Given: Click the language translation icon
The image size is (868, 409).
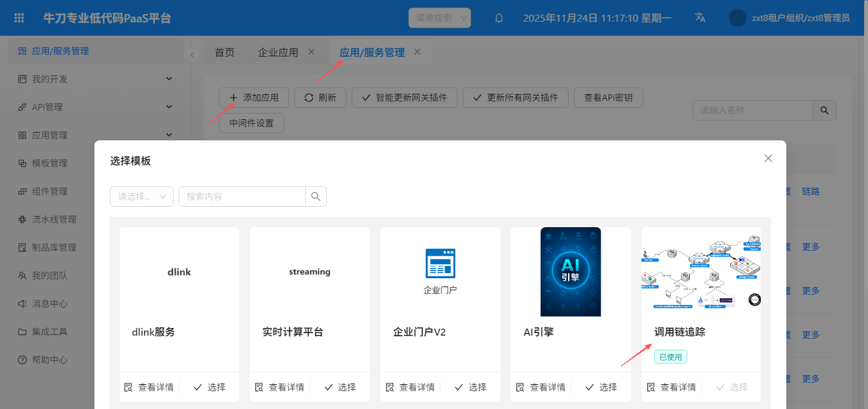Looking at the screenshot, I should click(700, 18).
